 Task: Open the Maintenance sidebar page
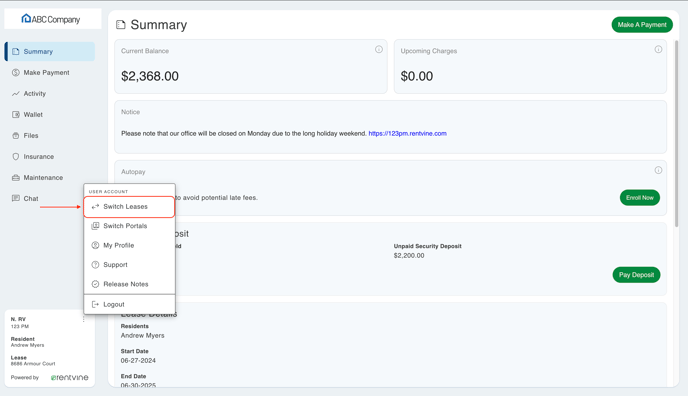50,178
